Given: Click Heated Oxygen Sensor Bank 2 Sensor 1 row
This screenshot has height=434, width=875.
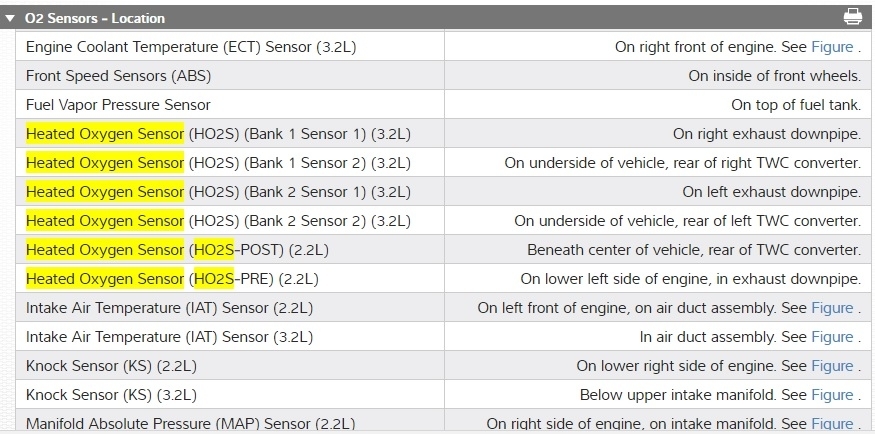Looking at the screenshot, I should click(x=218, y=192).
